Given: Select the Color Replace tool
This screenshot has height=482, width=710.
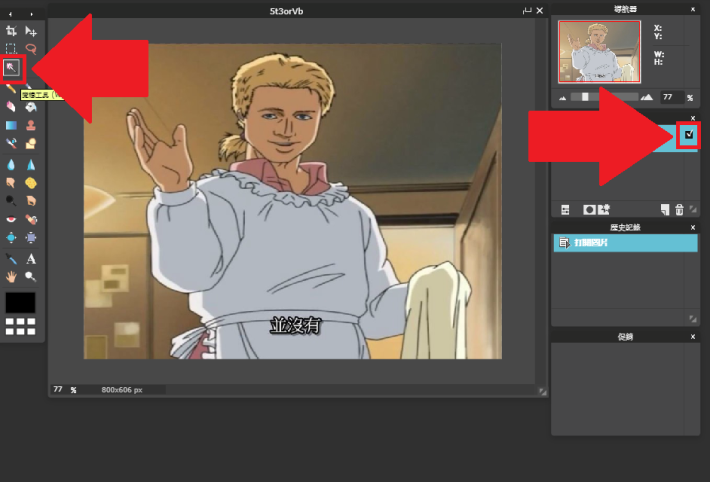Looking at the screenshot, I should (11, 144).
